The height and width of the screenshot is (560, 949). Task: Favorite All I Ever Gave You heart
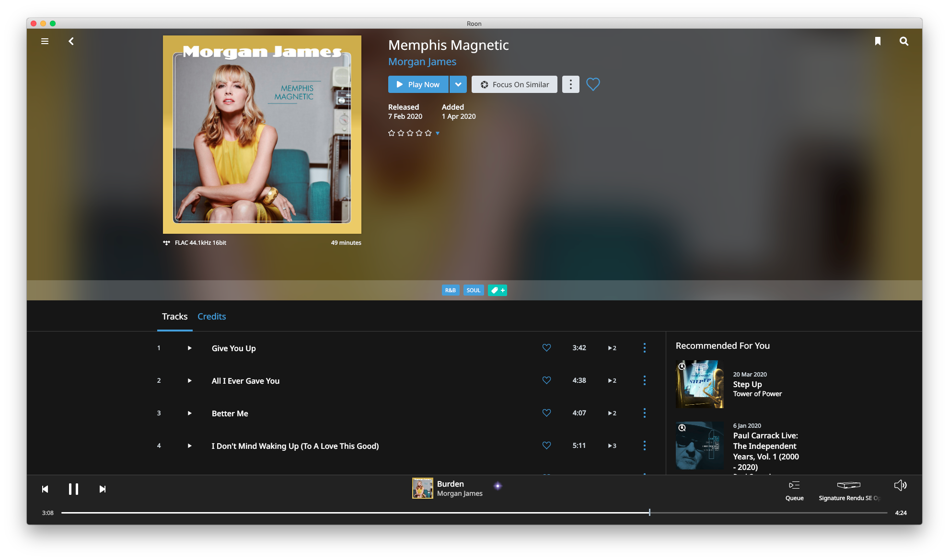[x=546, y=380]
